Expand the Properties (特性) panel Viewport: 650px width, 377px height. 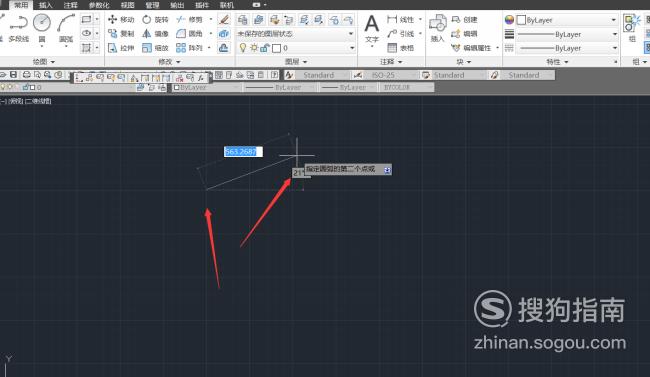click(557, 62)
